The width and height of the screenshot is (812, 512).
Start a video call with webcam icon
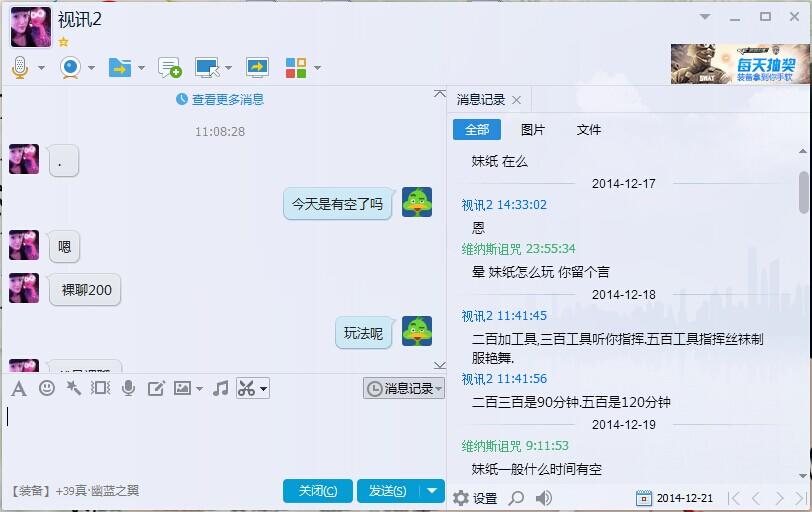[x=70, y=67]
